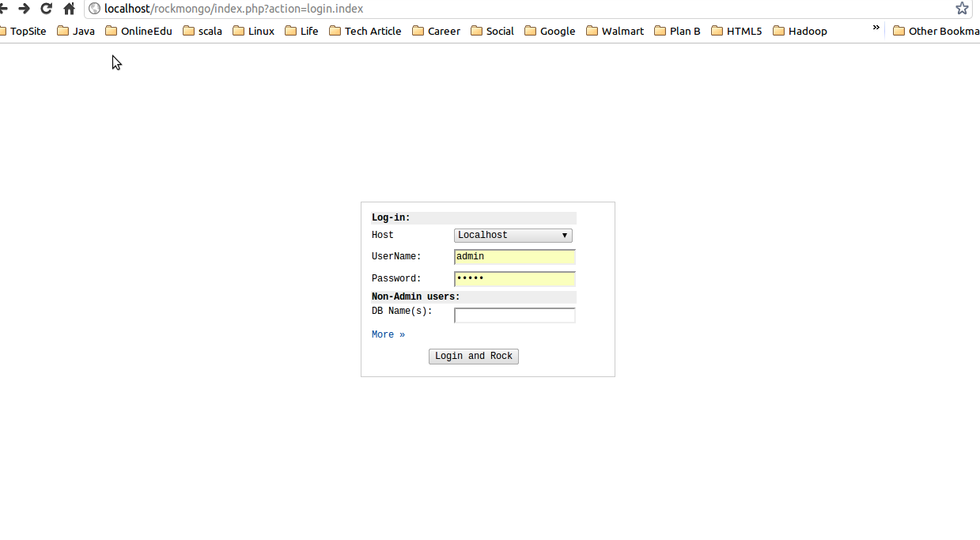The image size is (980, 540).
Task: Click the Host label text
Action: pyautogui.click(x=383, y=235)
